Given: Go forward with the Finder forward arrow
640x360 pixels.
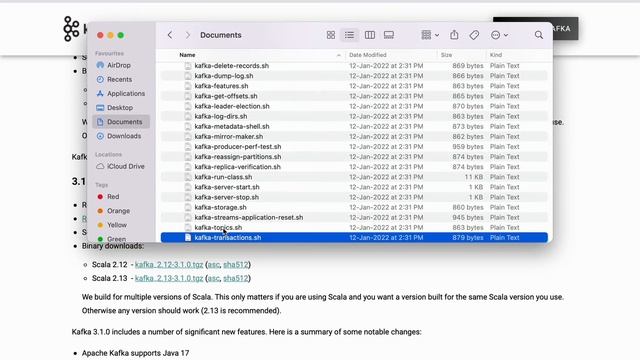Looking at the screenshot, I should (x=187, y=35).
